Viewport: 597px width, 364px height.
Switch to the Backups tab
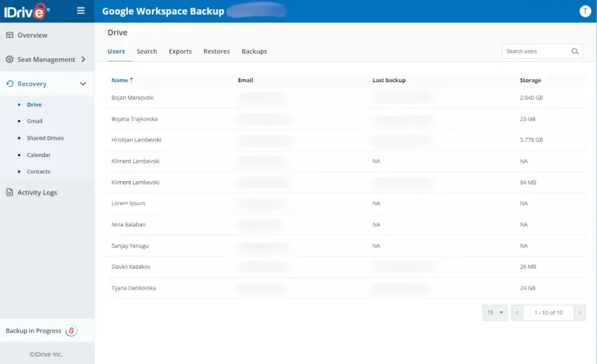[254, 51]
